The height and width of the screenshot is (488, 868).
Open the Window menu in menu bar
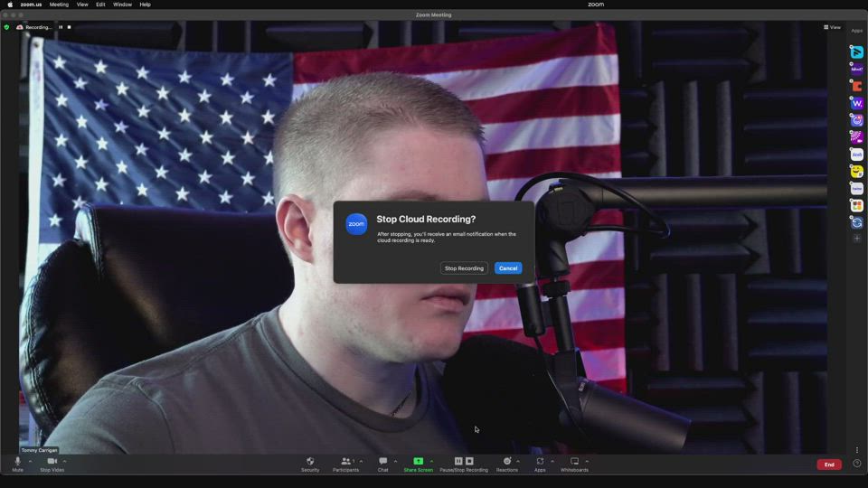(x=122, y=5)
